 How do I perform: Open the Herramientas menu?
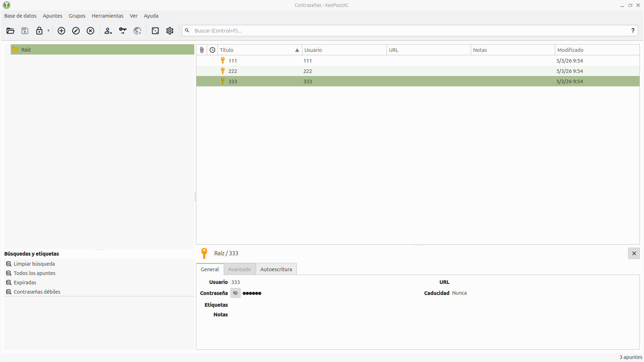107,16
